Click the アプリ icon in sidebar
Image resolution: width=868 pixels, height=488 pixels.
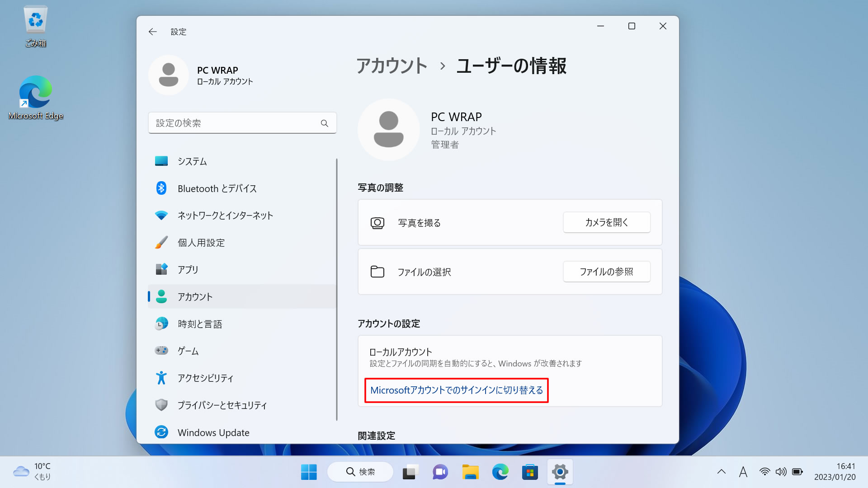pyautogui.click(x=161, y=269)
